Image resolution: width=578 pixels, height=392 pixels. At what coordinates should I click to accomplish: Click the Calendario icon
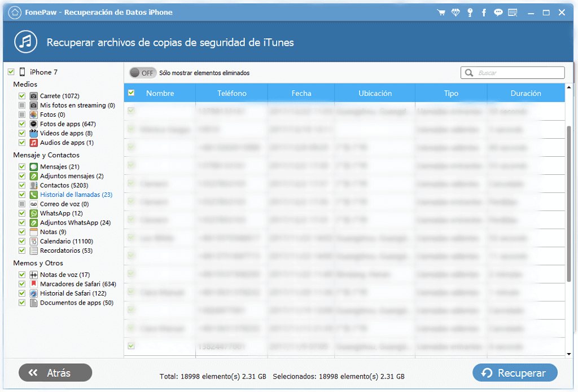coord(33,241)
